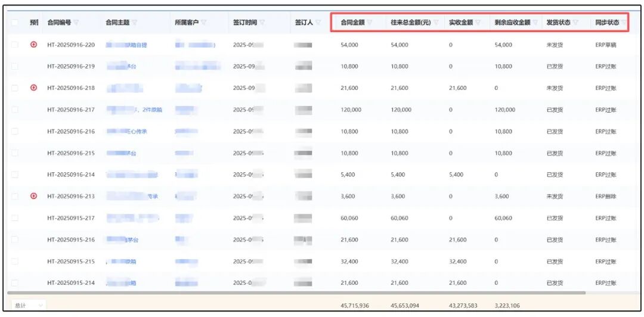Viewport: 644px width, 317px height.
Task: Open the filter icon beside 发货状态 header
Action: tap(575, 23)
